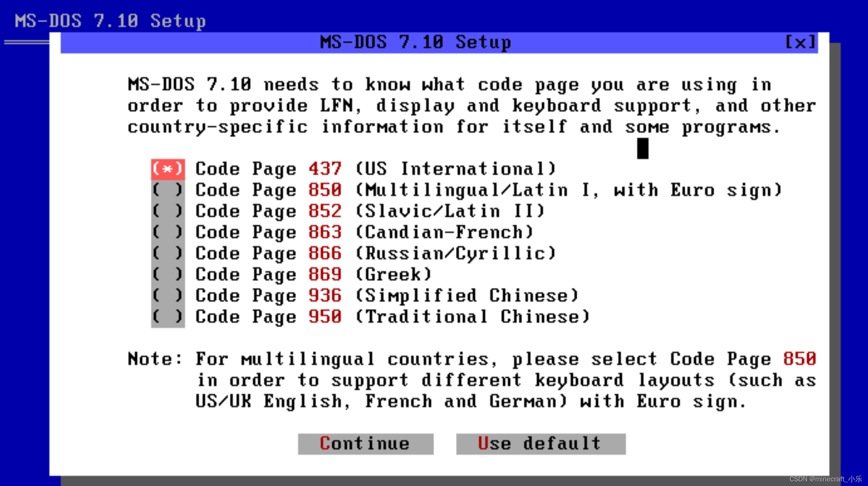Screen dimensions: 868x486
Task: Select Code Page 936 (Simplified Chinese)
Action: point(168,295)
